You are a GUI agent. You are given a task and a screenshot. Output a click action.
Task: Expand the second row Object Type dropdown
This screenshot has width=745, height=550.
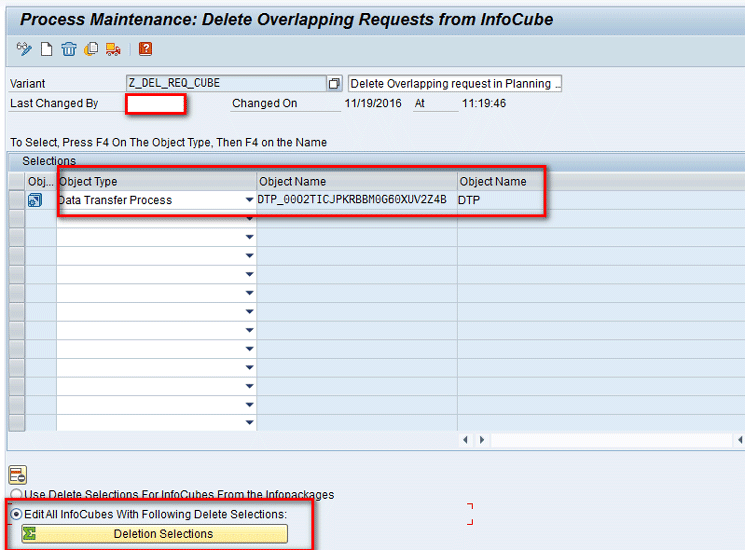tap(249, 219)
